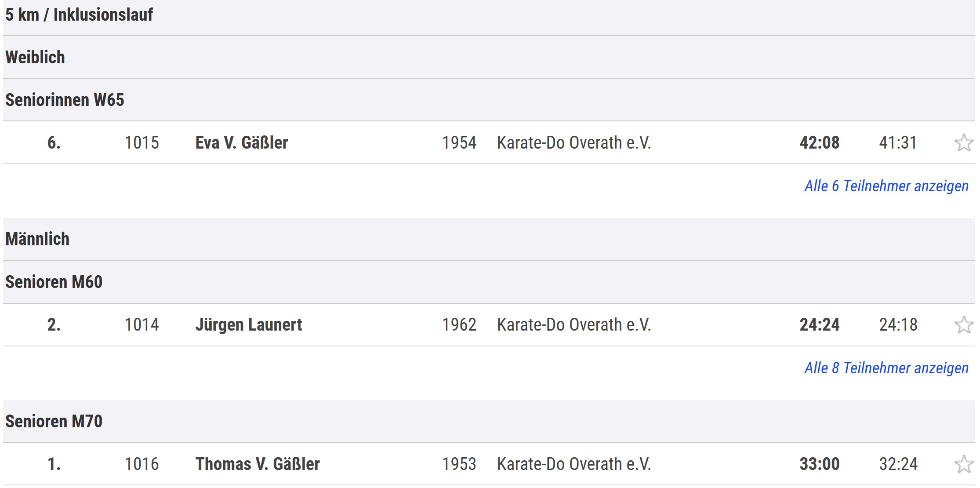Click bib number 1014
The image size is (980, 488).
[142, 325]
